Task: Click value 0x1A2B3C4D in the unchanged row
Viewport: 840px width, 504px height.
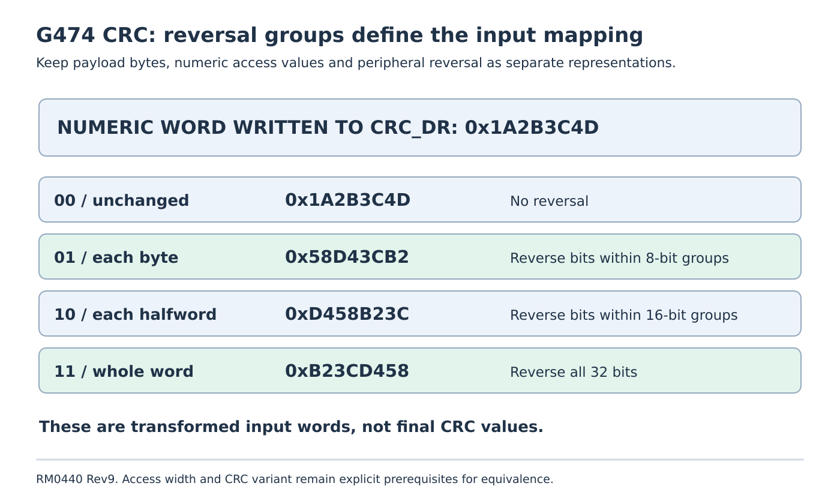Action: coord(347,200)
